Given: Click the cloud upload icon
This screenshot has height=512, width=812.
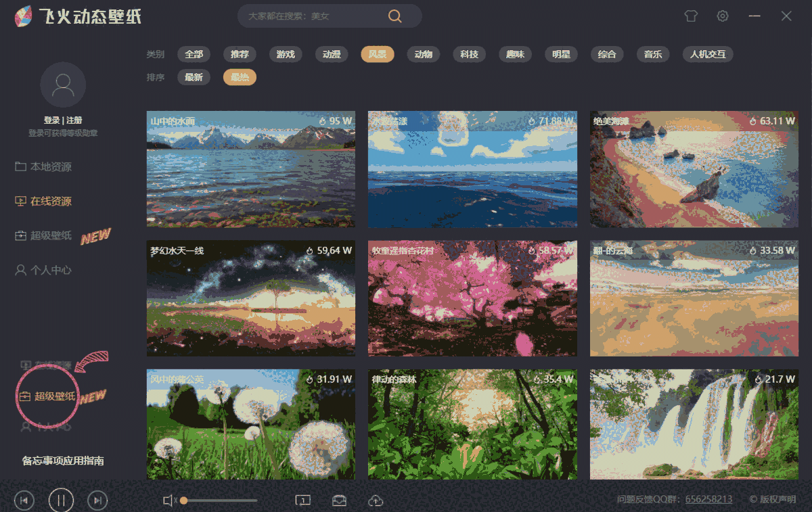Looking at the screenshot, I should [376, 501].
